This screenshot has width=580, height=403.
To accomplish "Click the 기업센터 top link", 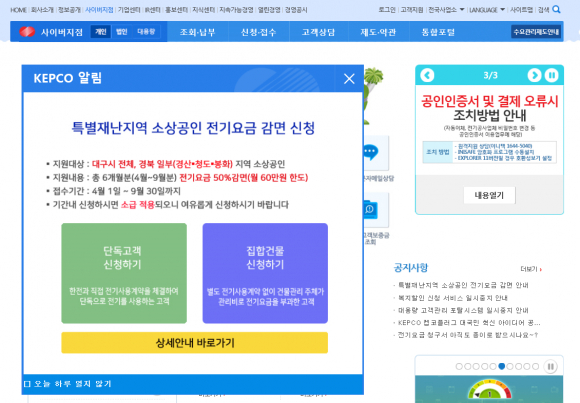I will coord(129,10).
